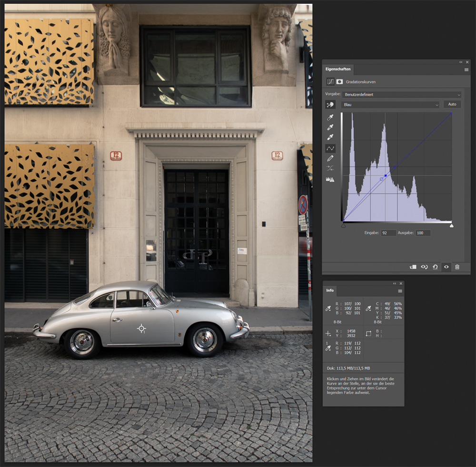Open RGB readout eyedropper options in Info
476x467 pixels.
tap(328, 309)
